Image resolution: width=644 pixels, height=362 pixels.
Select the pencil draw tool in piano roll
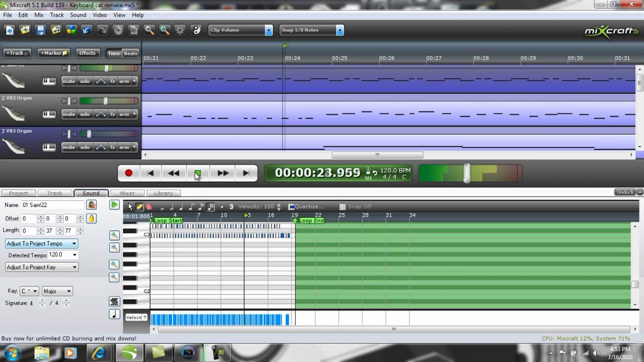click(139, 207)
